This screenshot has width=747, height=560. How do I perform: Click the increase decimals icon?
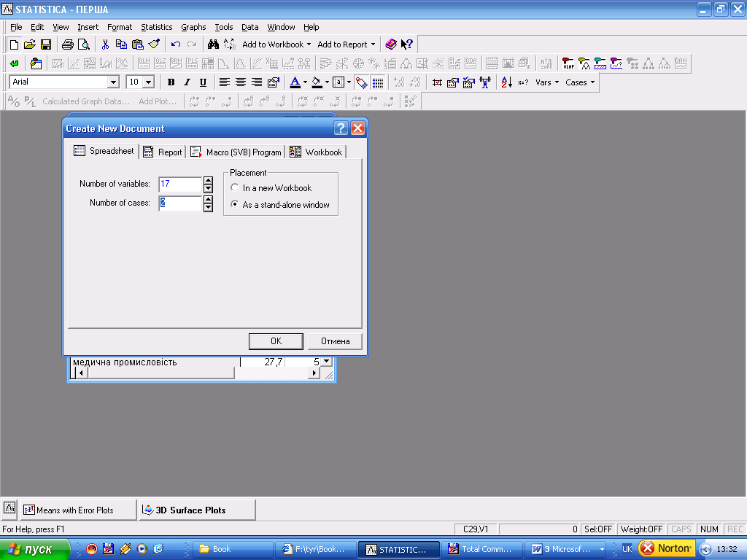point(399,82)
